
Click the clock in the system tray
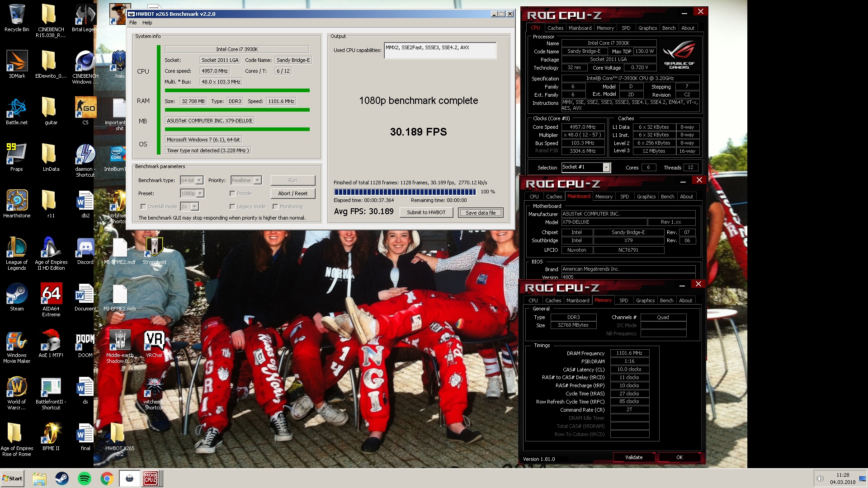pos(842,479)
